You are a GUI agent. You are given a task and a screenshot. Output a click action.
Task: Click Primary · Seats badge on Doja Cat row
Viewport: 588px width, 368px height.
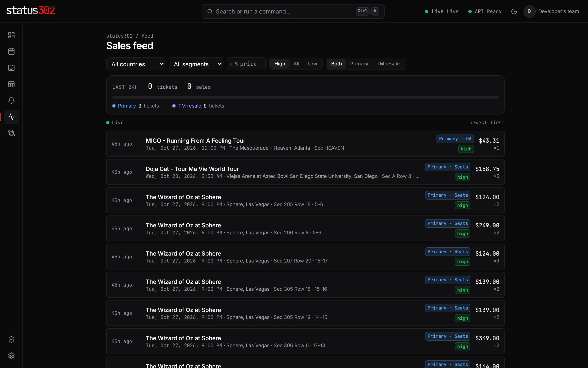tap(448, 167)
